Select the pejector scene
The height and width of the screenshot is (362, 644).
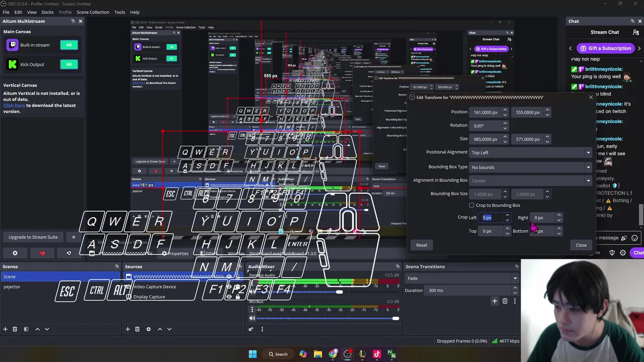click(x=60, y=287)
